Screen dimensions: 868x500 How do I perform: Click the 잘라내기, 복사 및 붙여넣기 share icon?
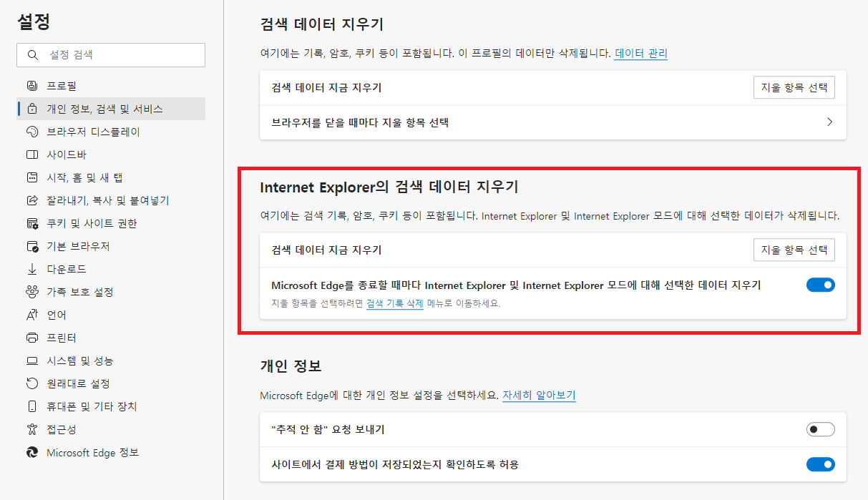tap(31, 200)
